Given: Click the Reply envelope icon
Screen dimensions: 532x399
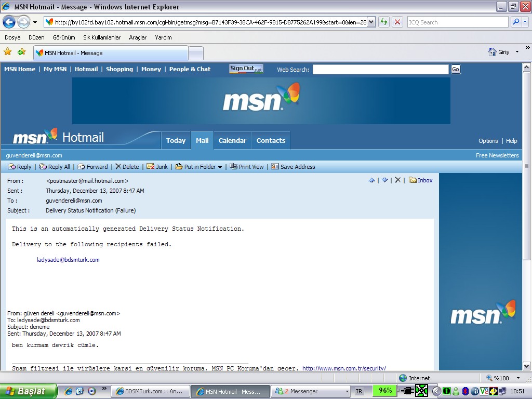Looking at the screenshot, I should [11, 167].
